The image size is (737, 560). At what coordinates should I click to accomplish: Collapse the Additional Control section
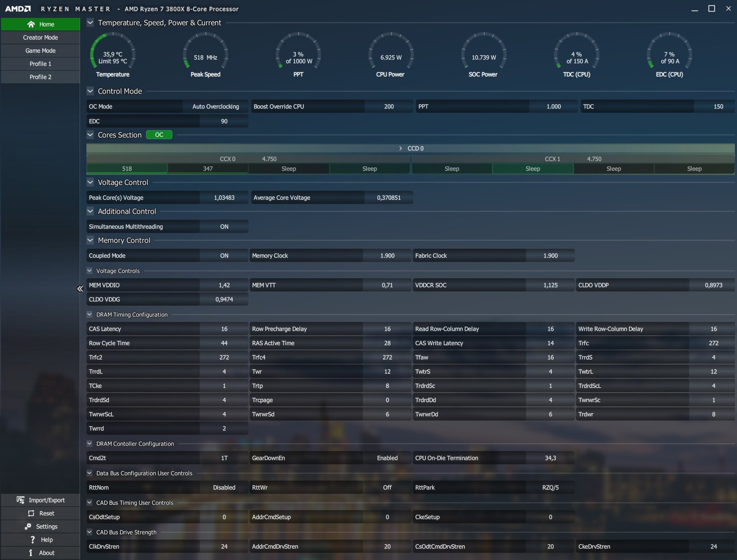point(90,211)
